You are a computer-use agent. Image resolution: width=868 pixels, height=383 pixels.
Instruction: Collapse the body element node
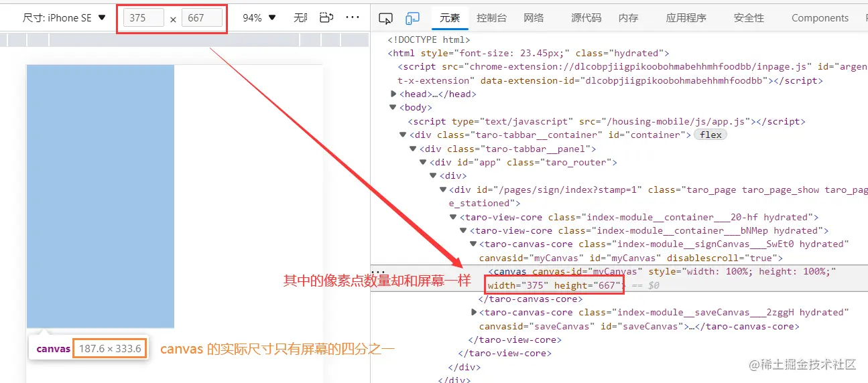[x=393, y=107]
